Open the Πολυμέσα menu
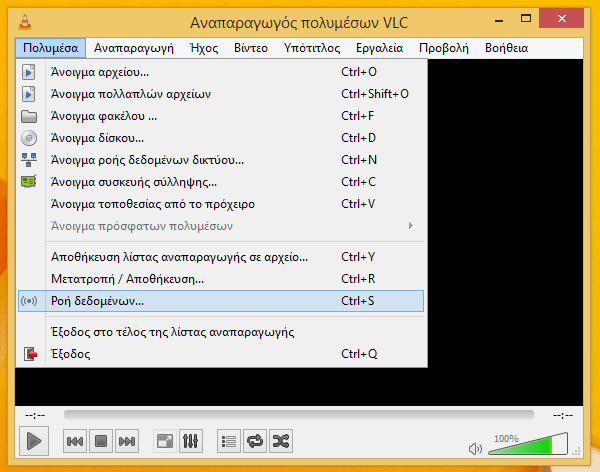The height and width of the screenshot is (472, 600). pyautogui.click(x=51, y=48)
